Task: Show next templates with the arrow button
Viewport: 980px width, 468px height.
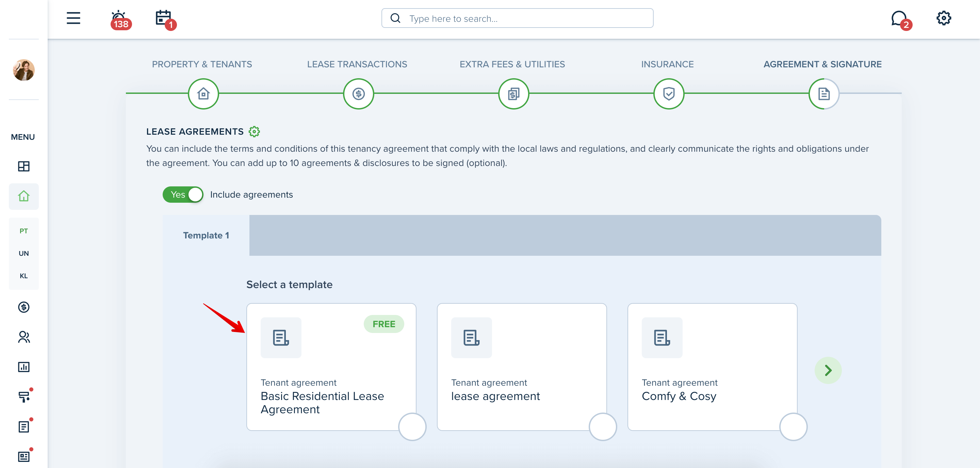Action: (828, 370)
